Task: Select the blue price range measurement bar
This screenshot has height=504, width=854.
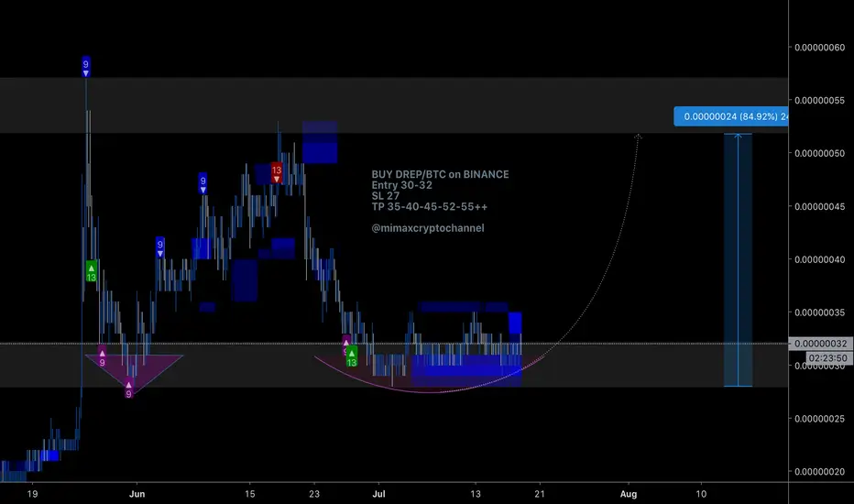Action: tap(738, 260)
